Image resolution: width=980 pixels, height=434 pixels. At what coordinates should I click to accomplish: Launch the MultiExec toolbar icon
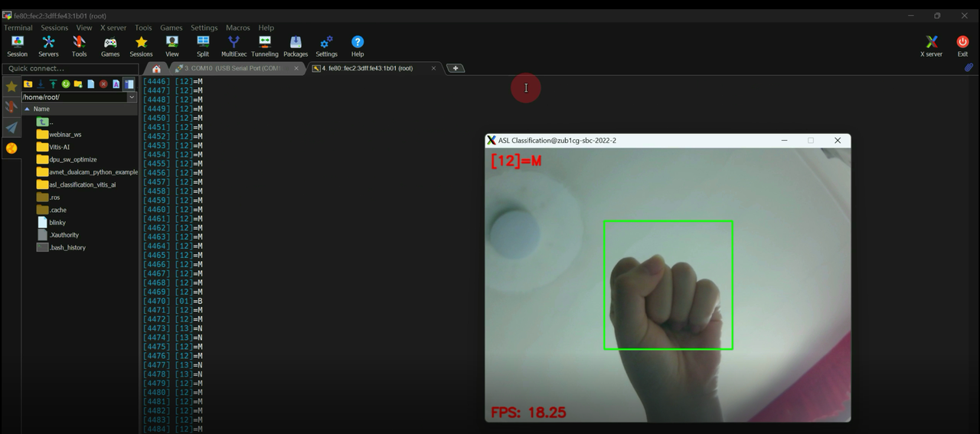[x=234, y=46]
